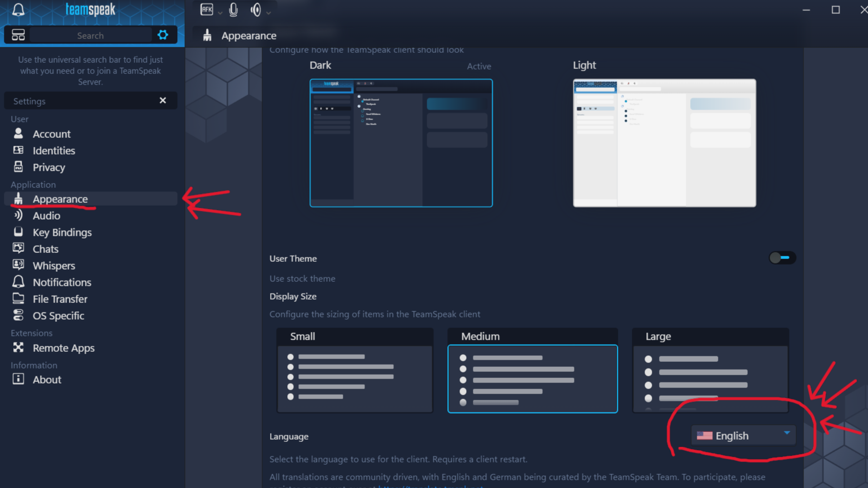
Task: Toggle the User Theme switch
Action: [782, 258]
